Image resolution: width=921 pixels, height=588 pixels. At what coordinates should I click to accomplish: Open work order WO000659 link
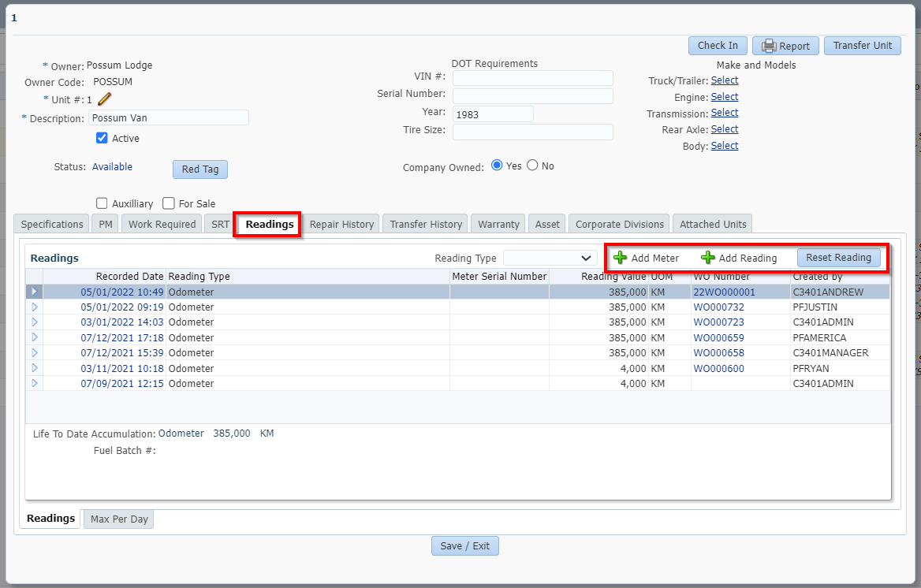tap(718, 338)
